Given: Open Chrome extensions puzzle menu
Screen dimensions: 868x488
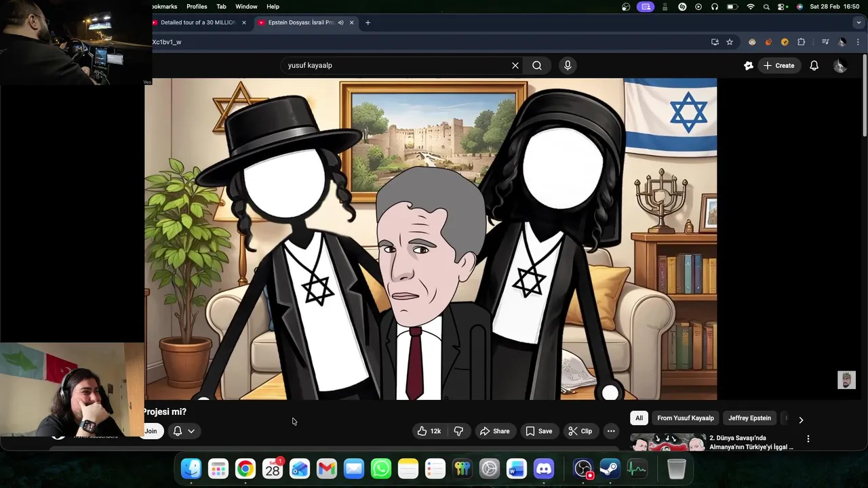Looking at the screenshot, I should tap(801, 42).
